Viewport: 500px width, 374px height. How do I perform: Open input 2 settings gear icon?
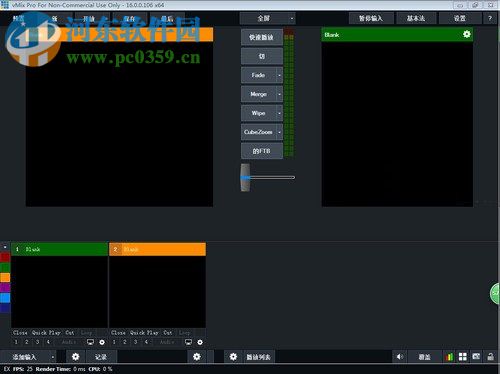(200, 342)
